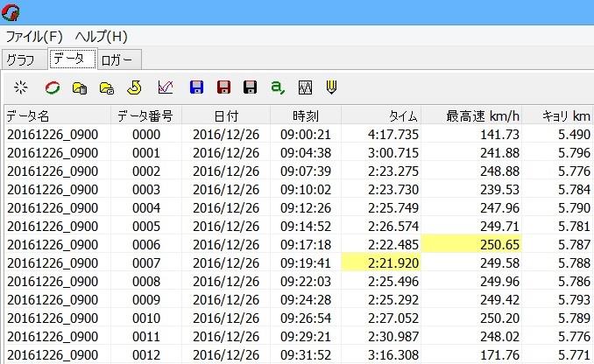Click data number 0001 cell
The height and width of the screenshot is (364, 594).
point(146,153)
